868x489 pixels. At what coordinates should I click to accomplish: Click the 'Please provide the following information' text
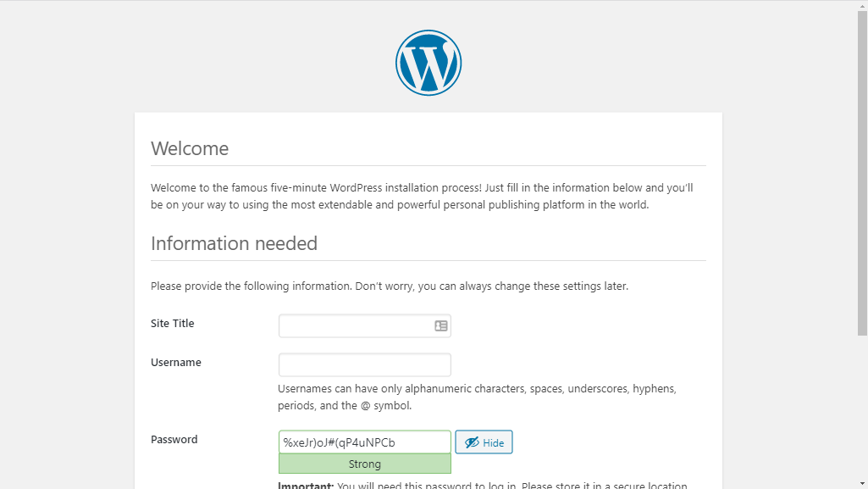coord(390,286)
